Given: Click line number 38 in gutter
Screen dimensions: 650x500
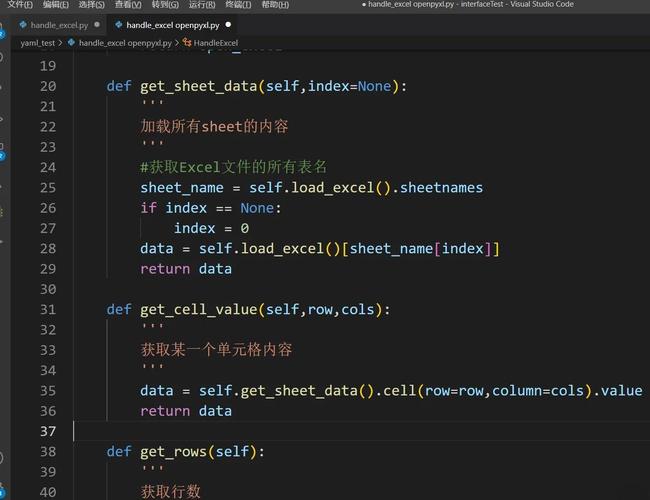Looking at the screenshot, I should coord(48,451).
